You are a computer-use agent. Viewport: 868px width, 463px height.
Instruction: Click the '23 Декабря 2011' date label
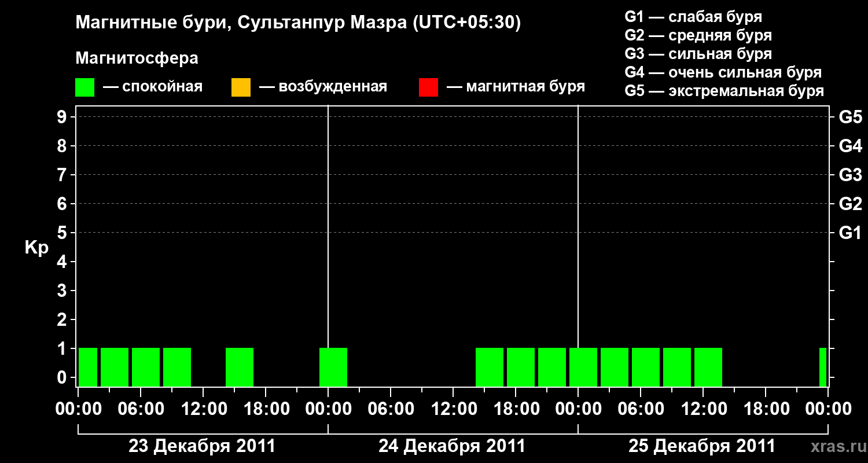coord(202,446)
